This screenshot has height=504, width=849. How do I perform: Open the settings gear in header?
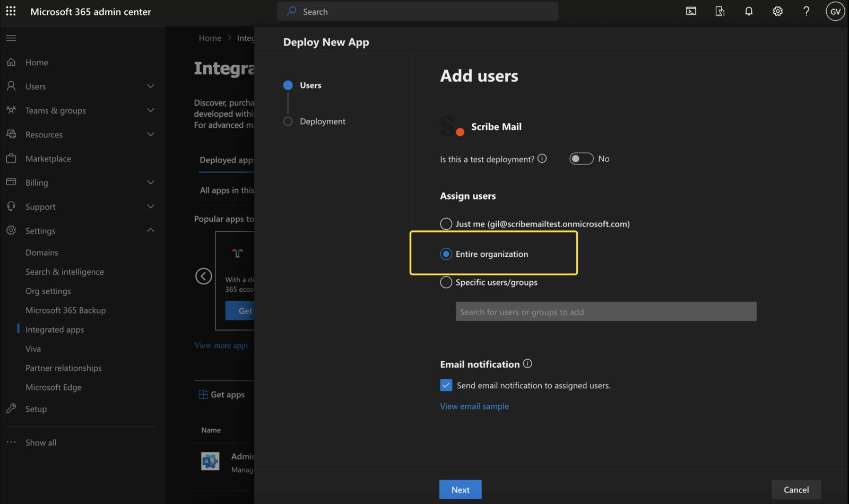click(777, 11)
